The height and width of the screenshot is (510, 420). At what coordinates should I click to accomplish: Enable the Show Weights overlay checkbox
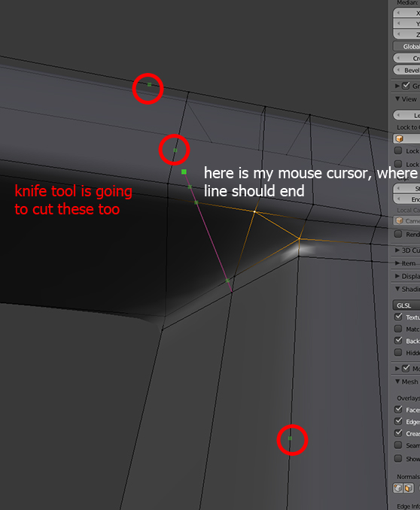pyautogui.click(x=398, y=458)
